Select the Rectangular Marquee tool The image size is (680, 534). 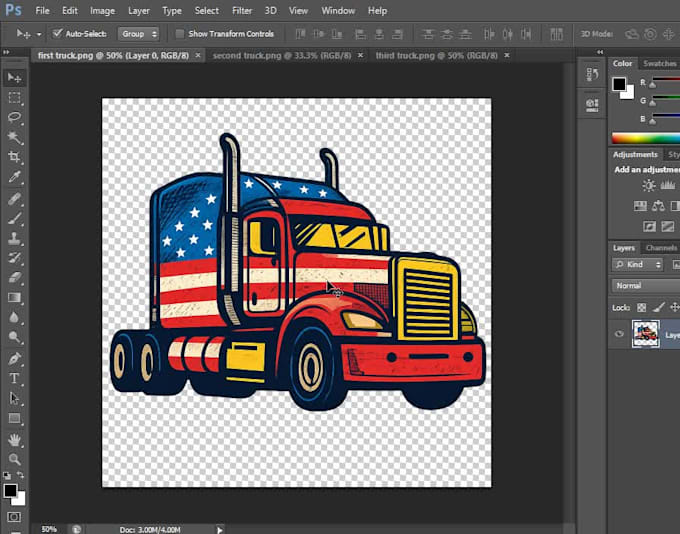[14, 98]
